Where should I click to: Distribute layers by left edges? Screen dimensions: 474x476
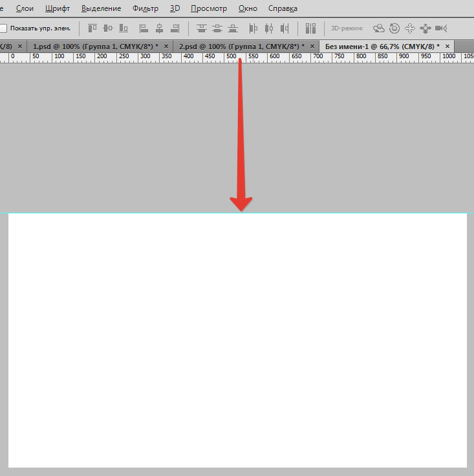253,28
